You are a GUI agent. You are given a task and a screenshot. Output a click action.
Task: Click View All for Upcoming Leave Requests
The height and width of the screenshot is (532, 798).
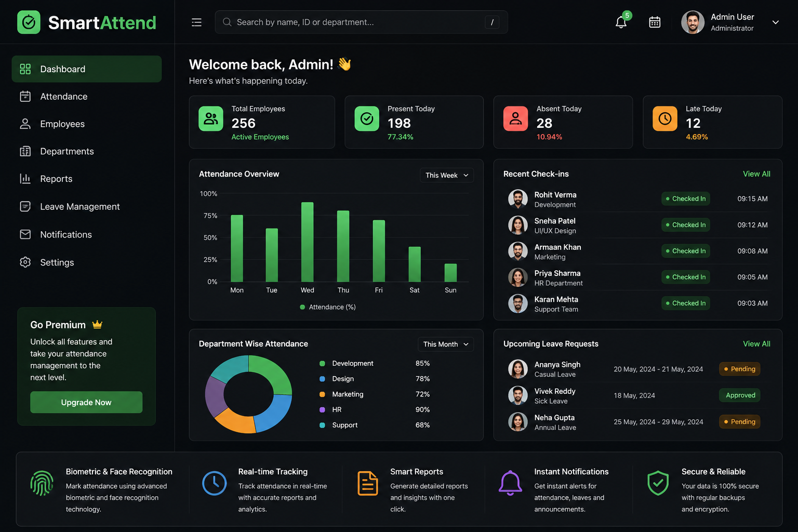tap(756, 344)
